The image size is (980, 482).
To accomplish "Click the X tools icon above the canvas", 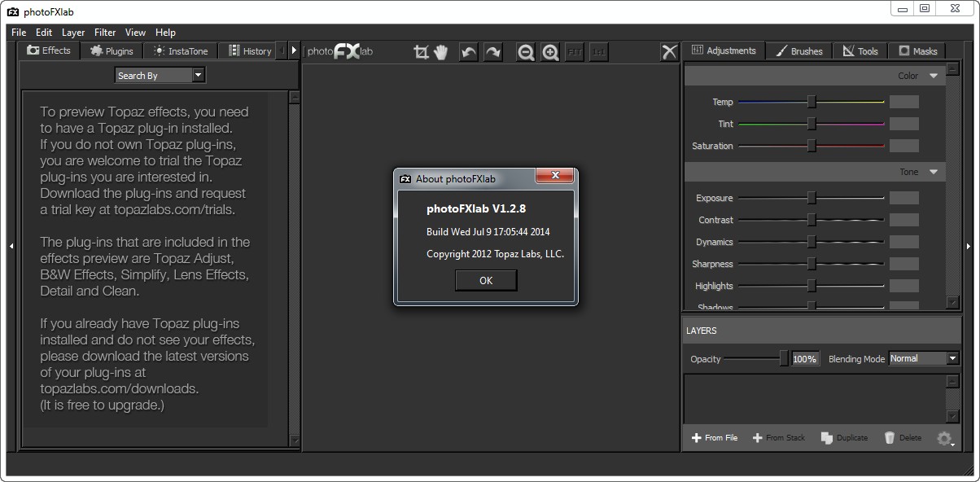I will (669, 52).
